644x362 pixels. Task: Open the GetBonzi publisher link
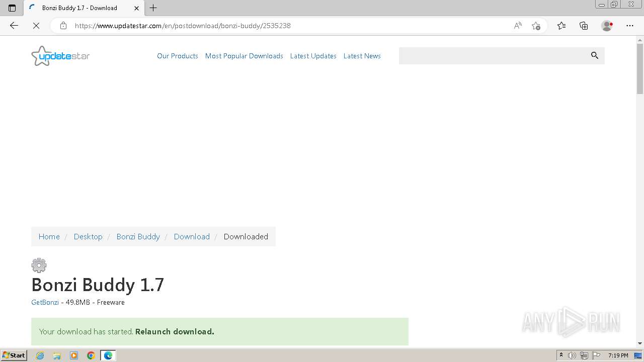pos(45,302)
